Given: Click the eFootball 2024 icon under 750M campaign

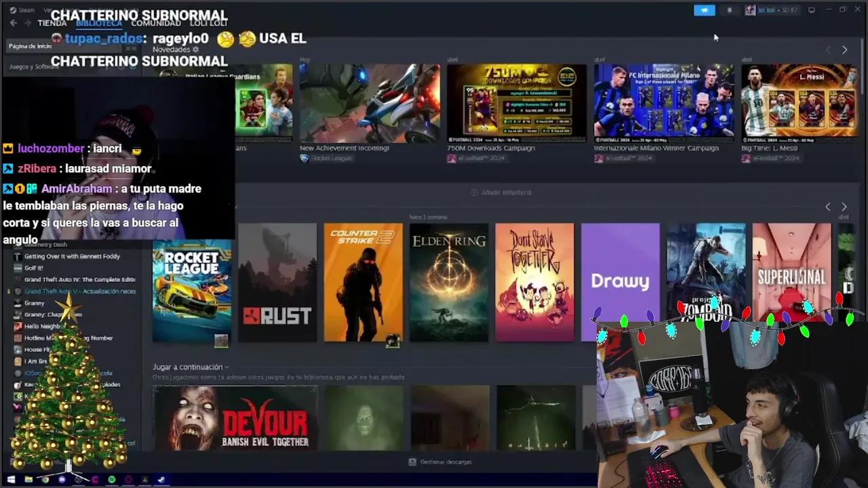Looking at the screenshot, I should tap(451, 158).
